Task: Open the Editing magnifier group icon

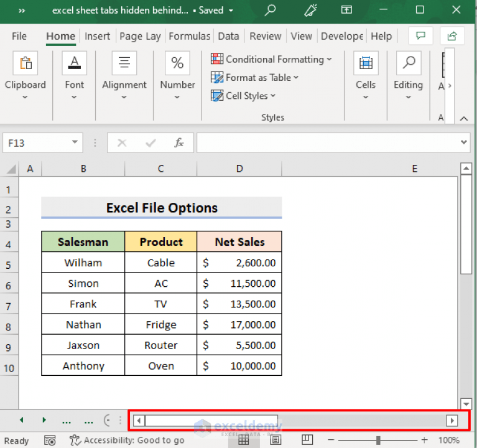Action: point(409,63)
